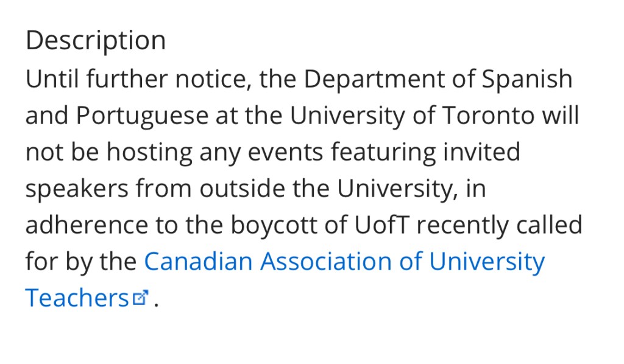Click the word "adherence"
The width and height of the screenshot is (624, 364).
[87, 225]
